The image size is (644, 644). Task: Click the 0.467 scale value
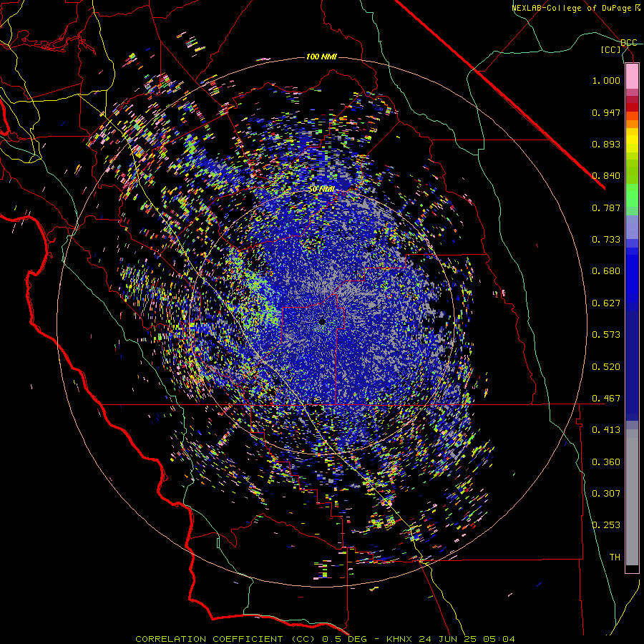point(606,399)
